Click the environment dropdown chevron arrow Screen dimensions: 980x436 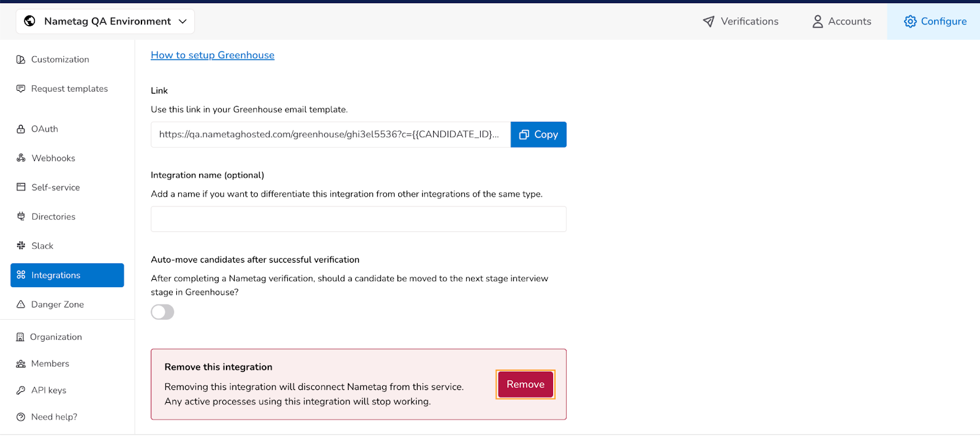pos(183,21)
